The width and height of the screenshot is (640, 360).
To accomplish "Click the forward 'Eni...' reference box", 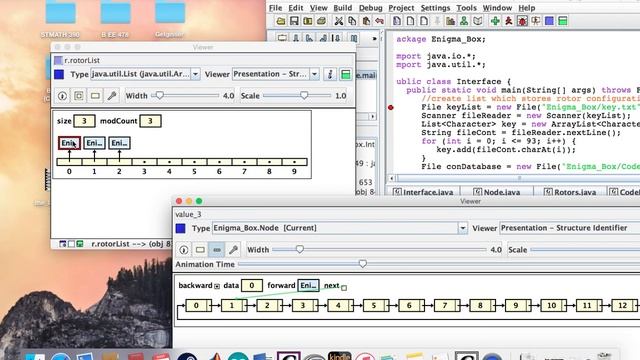I will [308, 286].
